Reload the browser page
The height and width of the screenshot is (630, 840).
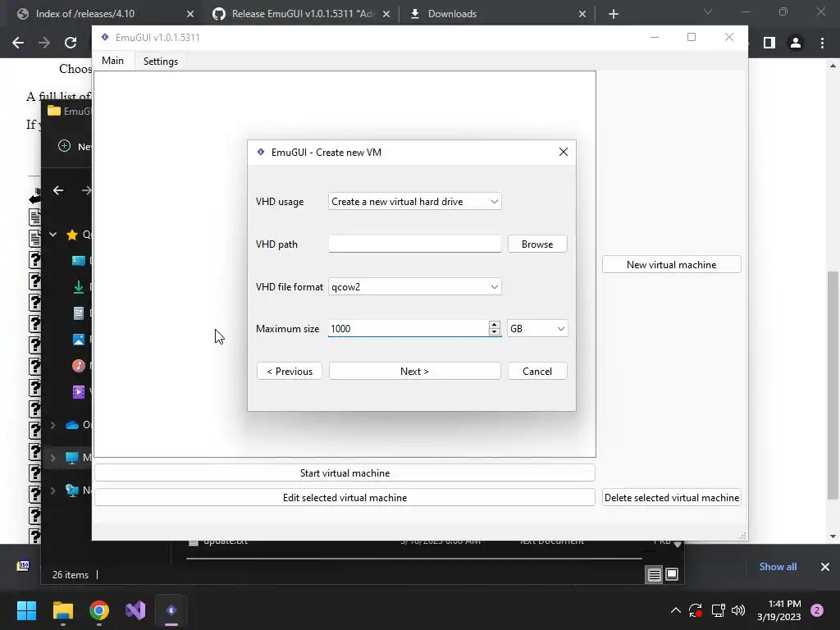click(x=71, y=43)
